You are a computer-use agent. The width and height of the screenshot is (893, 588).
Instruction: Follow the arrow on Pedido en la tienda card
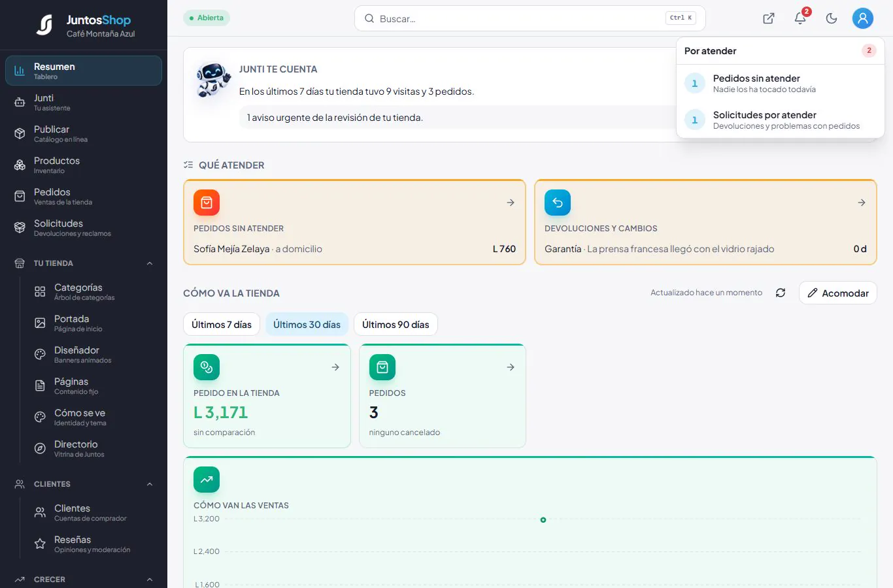point(335,367)
